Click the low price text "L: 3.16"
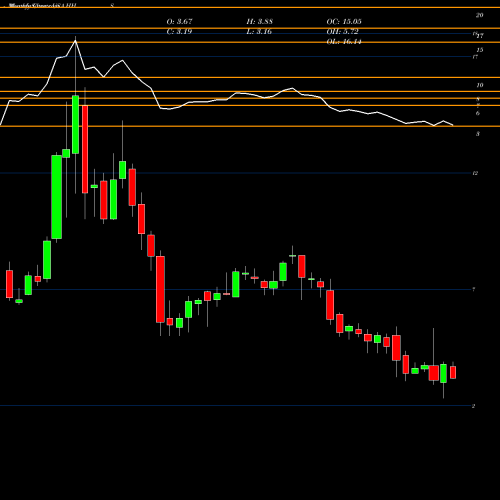 point(260,32)
